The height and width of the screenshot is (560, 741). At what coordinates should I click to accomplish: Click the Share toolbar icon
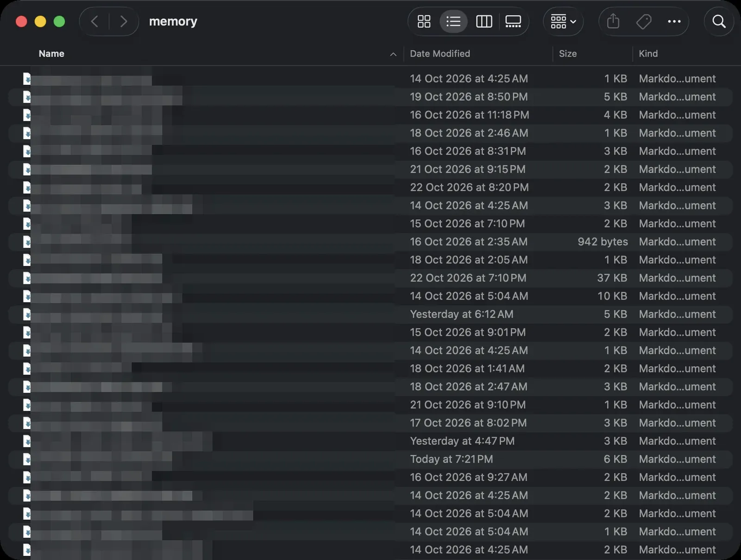(613, 21)
